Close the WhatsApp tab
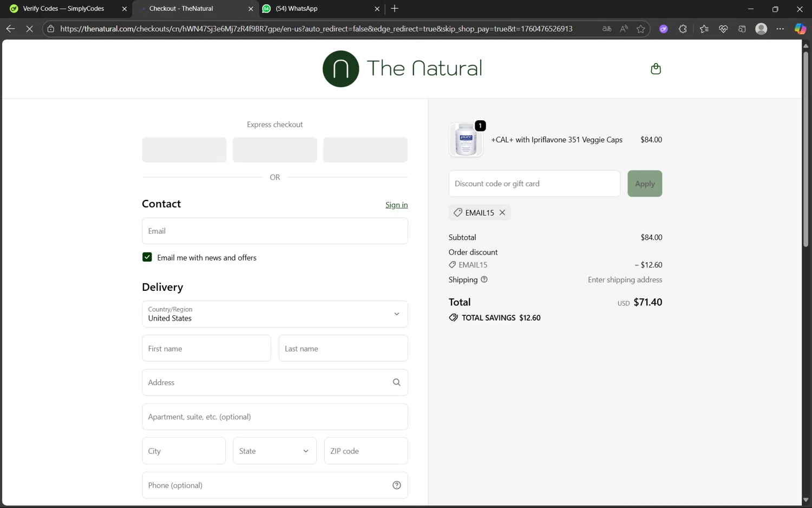Image resolution: width=812 pixels, height=508 pixels. click(x=377, y=9)
